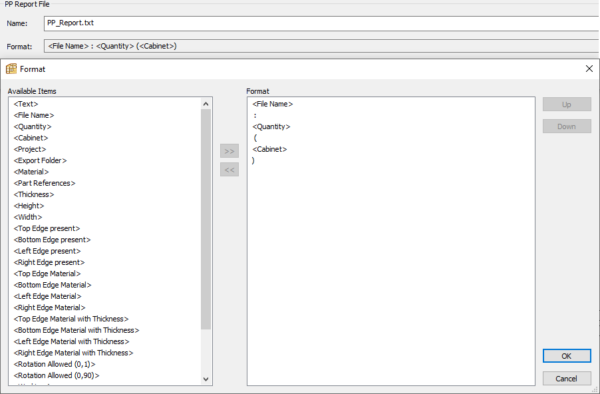
Task: Select <Left Edge Material> item
Action: [47, 296]
